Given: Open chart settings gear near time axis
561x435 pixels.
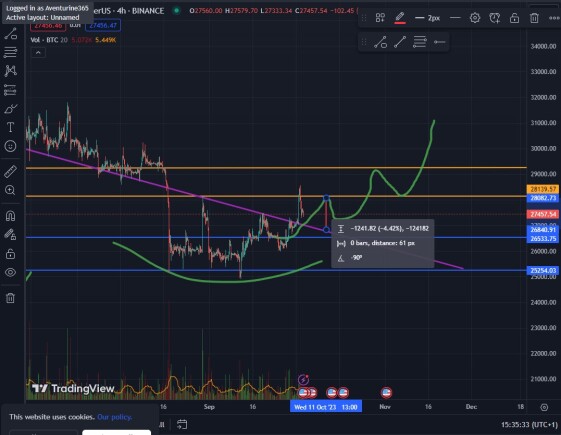Looking at the screenshot, I should (x=544, y=407).
